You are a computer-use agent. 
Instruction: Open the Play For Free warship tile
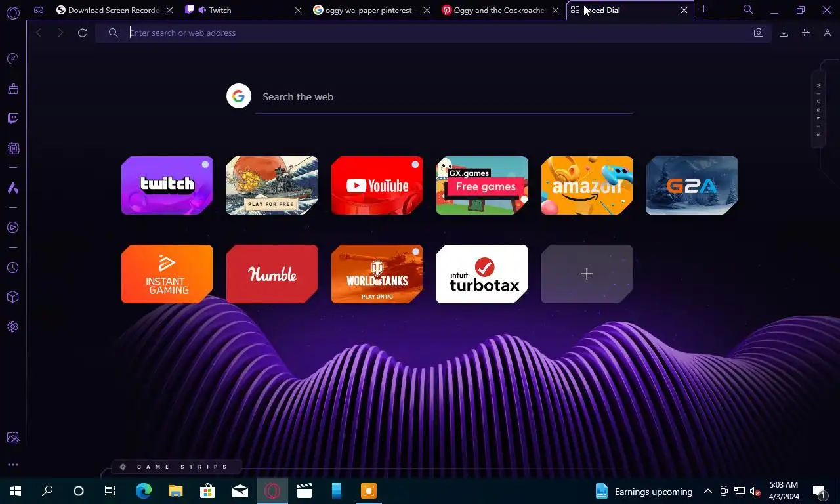click(272, 185)
